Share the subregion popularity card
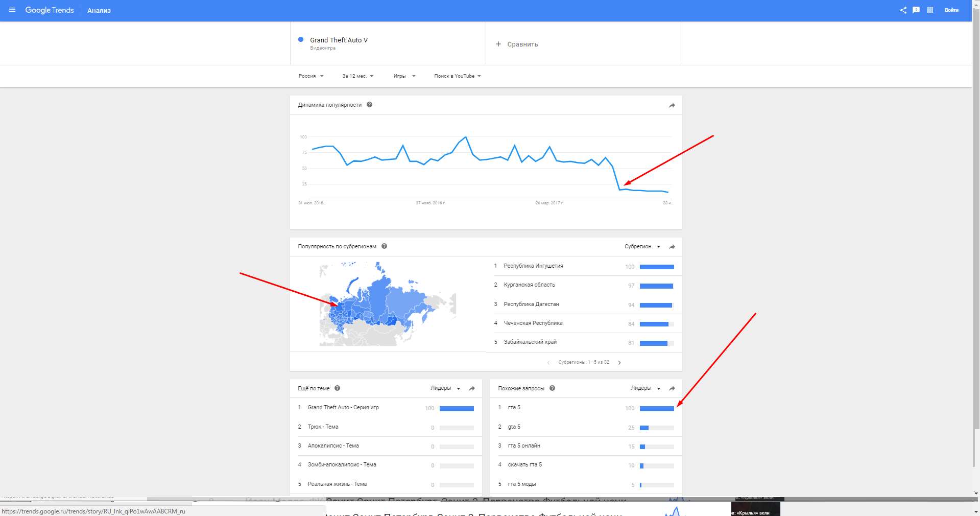The width and height of the screenshot is (980, 516). point(672,247)
